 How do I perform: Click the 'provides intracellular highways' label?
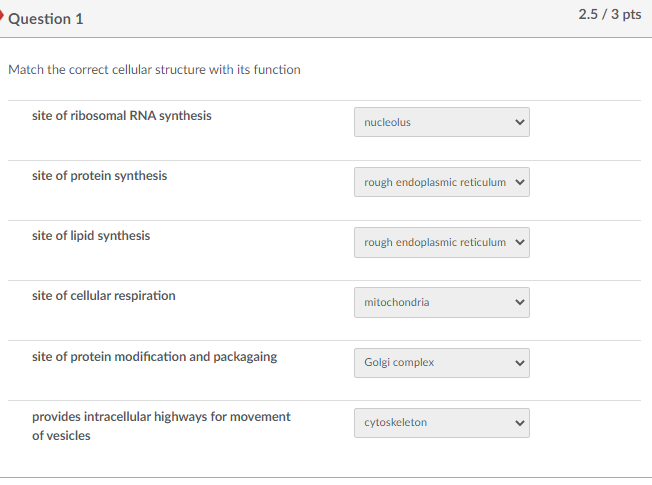[x=161, y=426]
